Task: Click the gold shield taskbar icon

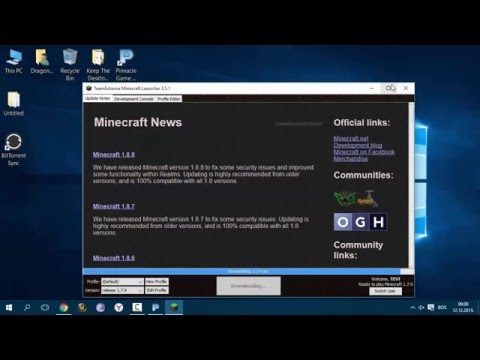Action: (82, 307)
